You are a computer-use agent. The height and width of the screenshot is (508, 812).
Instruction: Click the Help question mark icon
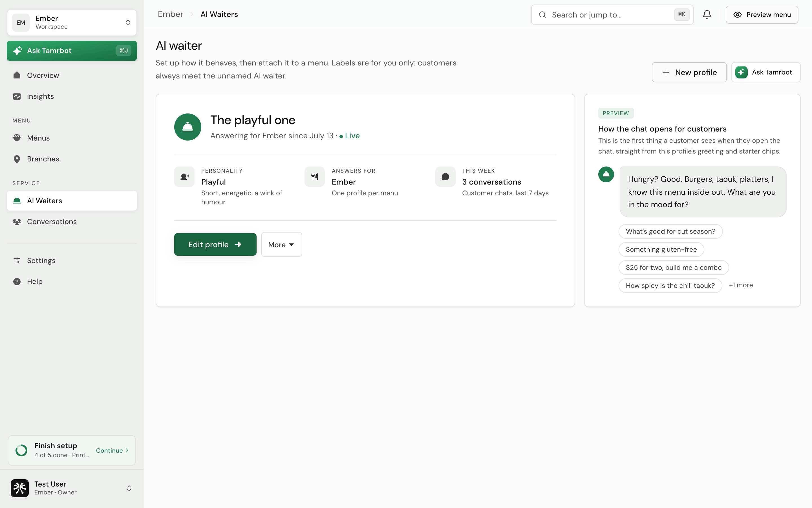17,282
